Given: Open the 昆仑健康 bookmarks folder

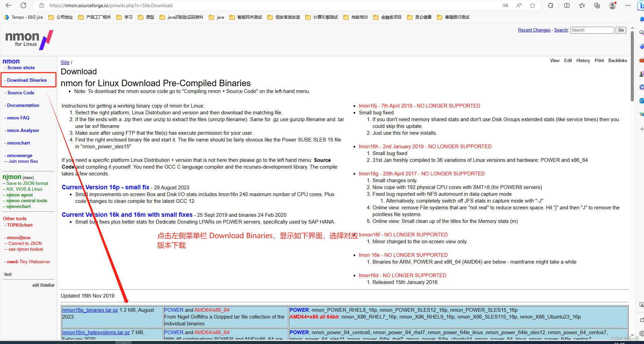Looking at the screenshot, I should (419, 17).
